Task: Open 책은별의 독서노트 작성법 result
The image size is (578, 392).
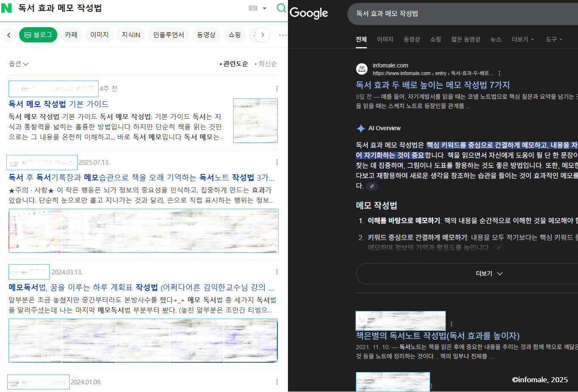Action: click(x=438, y=336)
